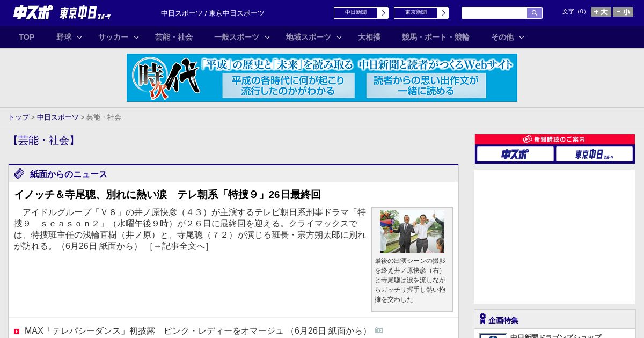This screenshot has height=338, width=644.
Task: Increase text size with ＋大 button
Action: (601, 12)
